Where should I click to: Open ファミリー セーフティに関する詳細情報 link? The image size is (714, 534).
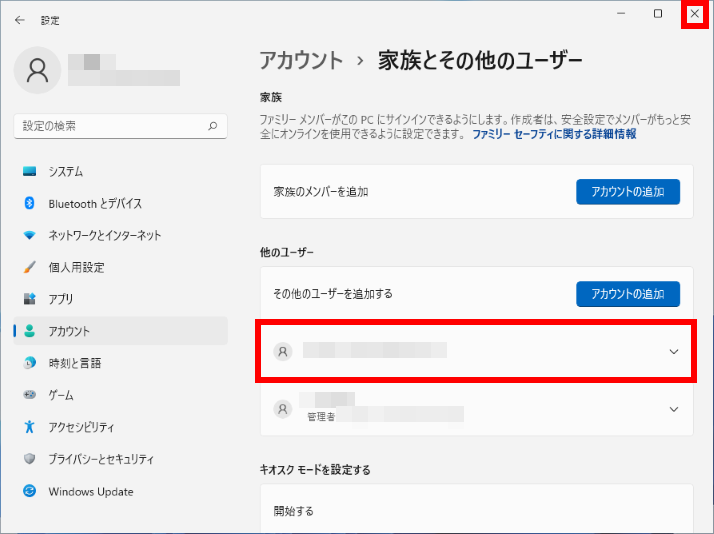554,134
